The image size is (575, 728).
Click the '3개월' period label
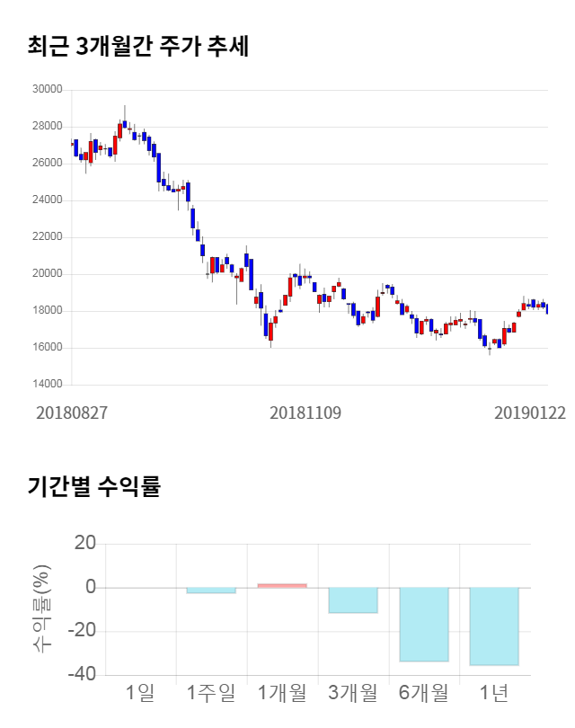[x=353, y=693]
